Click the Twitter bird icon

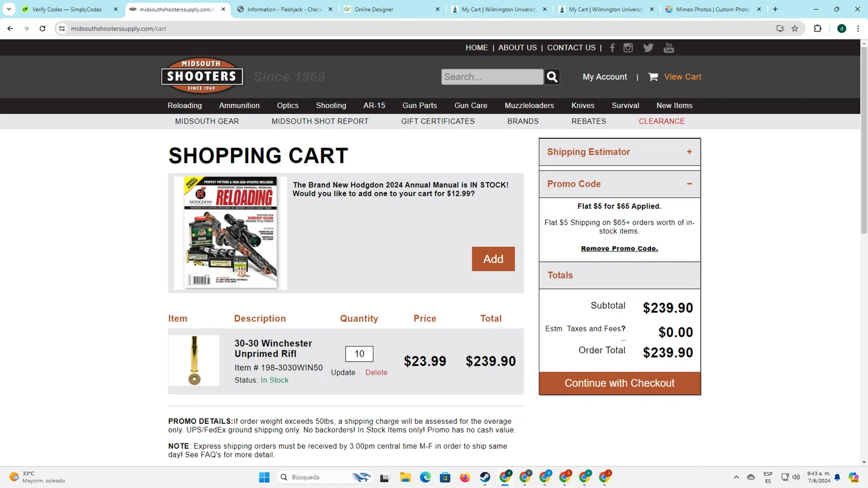click(648, 48)
